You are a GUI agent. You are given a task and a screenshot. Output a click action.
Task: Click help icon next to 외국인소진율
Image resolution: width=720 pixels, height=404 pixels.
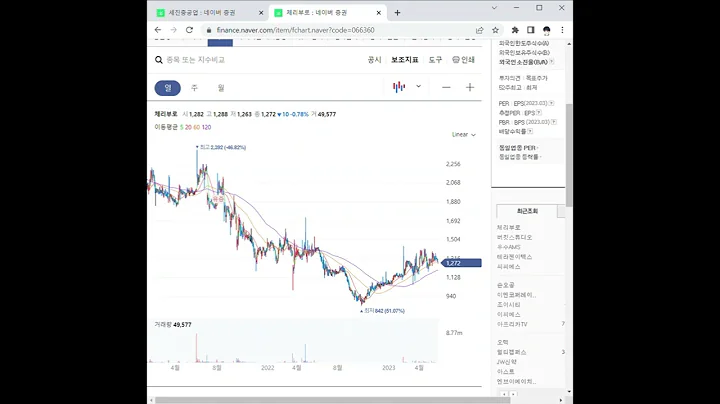pos(551,62)
